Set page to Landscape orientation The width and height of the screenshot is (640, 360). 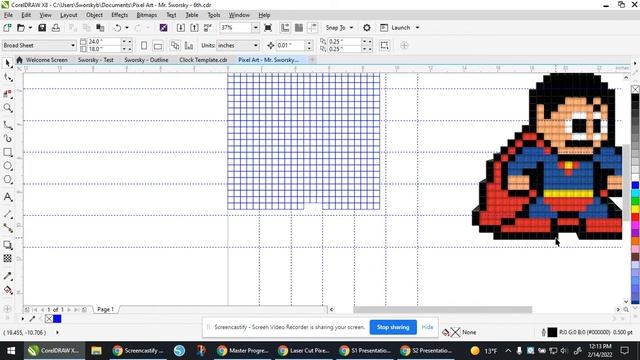[158, 45]
